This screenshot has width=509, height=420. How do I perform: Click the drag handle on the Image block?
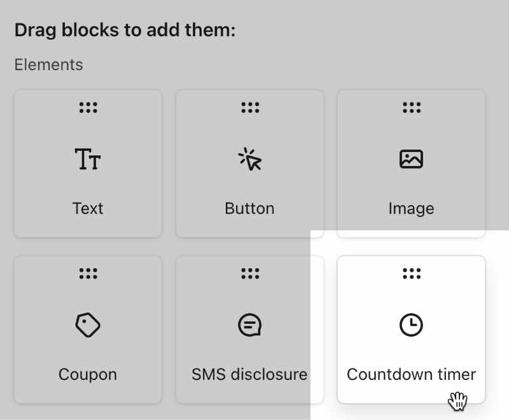(411, 108)
